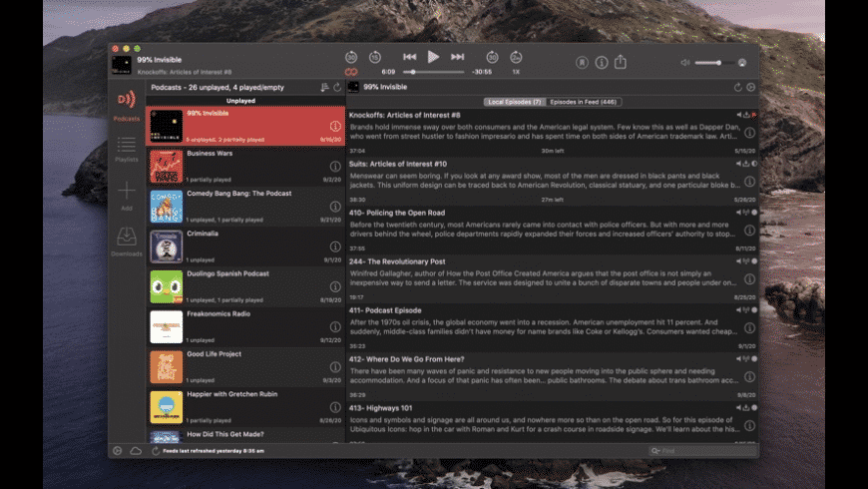Screen dimensions: 868x489
Task: Show info for Freakonomics Radio
Action: point(335,326)
